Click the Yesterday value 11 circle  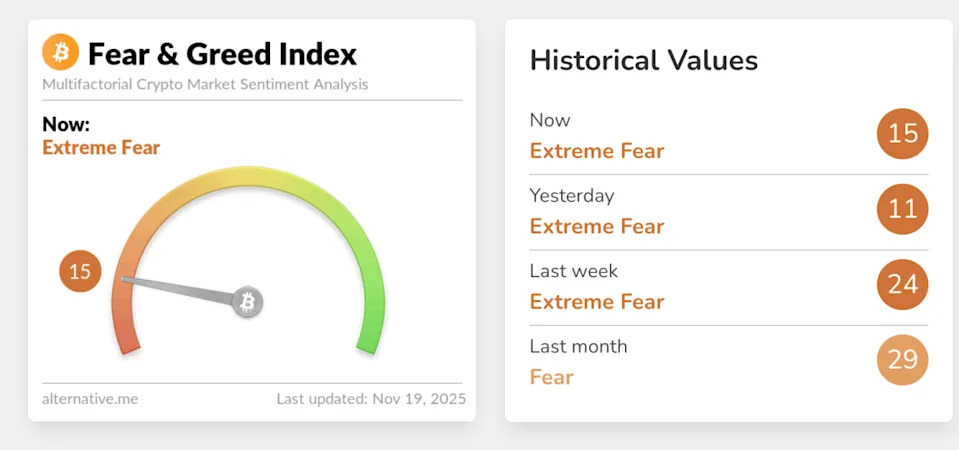point(902,209)
